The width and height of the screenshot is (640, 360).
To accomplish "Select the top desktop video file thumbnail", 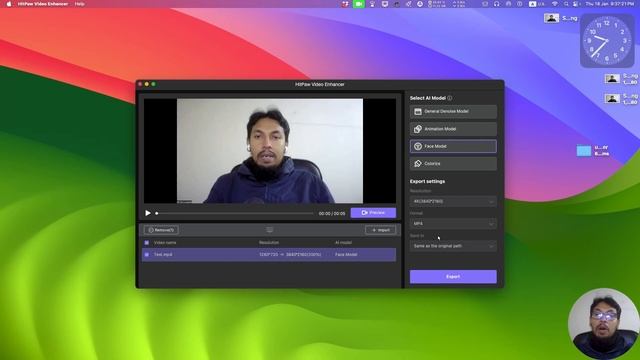I will (x=551, y=18).
